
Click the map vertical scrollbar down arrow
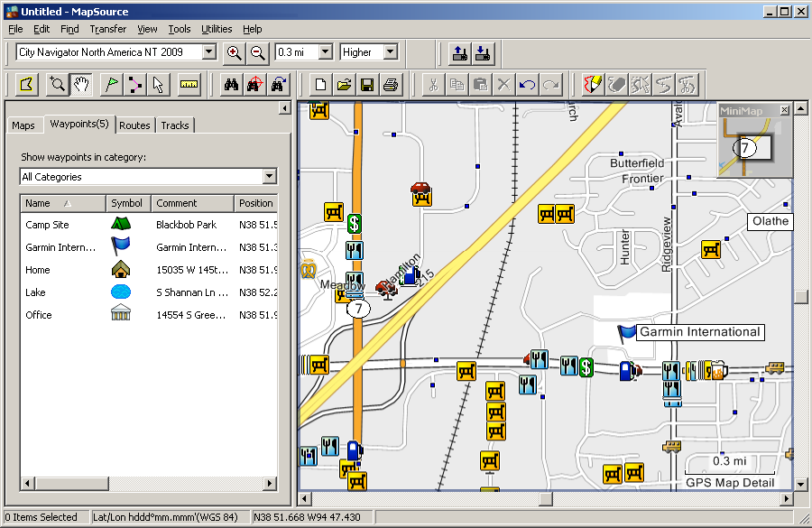pyautogui.click(x=800, y=485)
